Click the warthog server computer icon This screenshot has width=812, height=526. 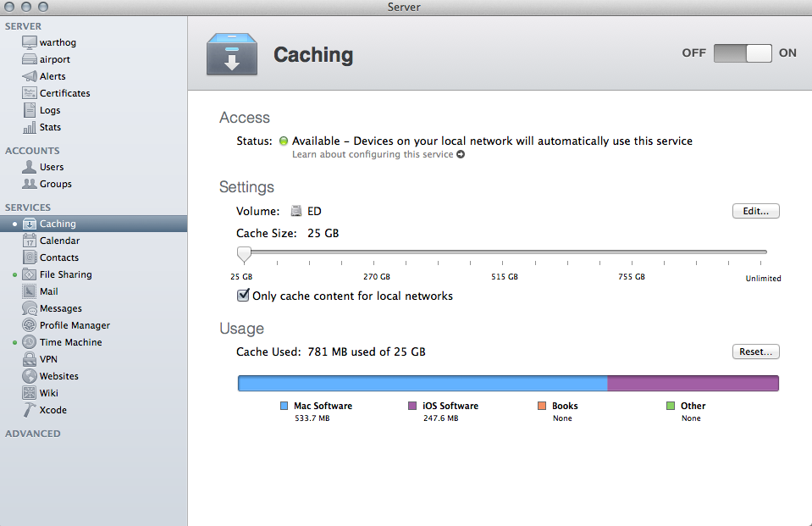click(29, 42)
